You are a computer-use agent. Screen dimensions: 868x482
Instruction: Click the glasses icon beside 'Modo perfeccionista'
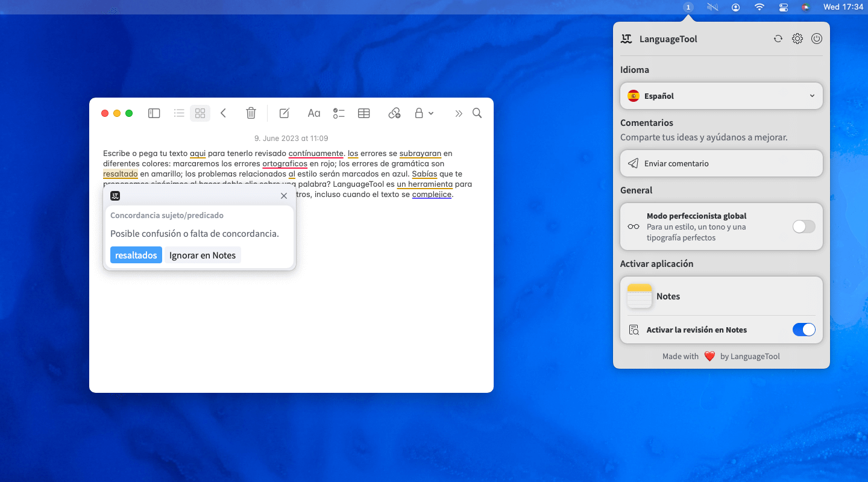[634, 227]
